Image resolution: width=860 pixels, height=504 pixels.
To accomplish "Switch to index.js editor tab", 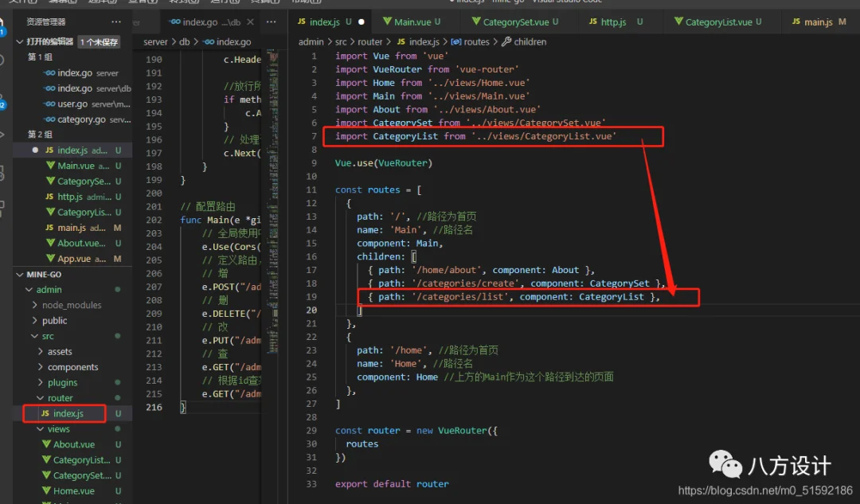I will click(x=324, y=22).
